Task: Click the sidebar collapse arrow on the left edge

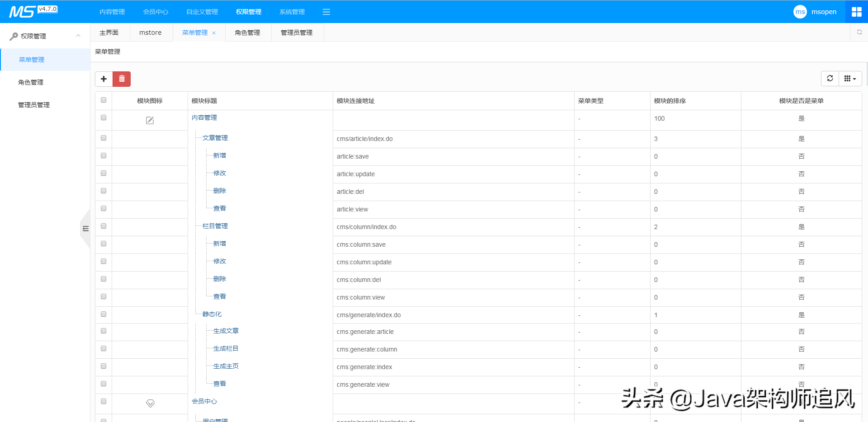Action: (85, 229)
